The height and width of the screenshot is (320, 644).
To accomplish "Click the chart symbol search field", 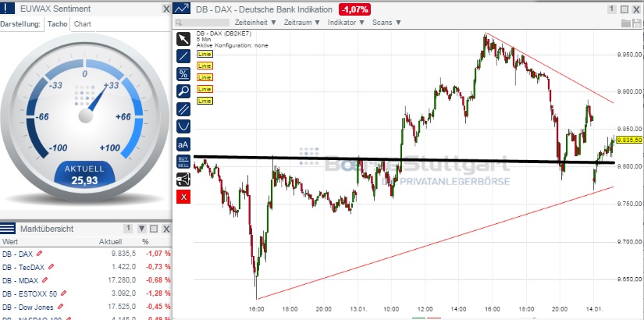I will pyautogui.click(x=202, y=23).
